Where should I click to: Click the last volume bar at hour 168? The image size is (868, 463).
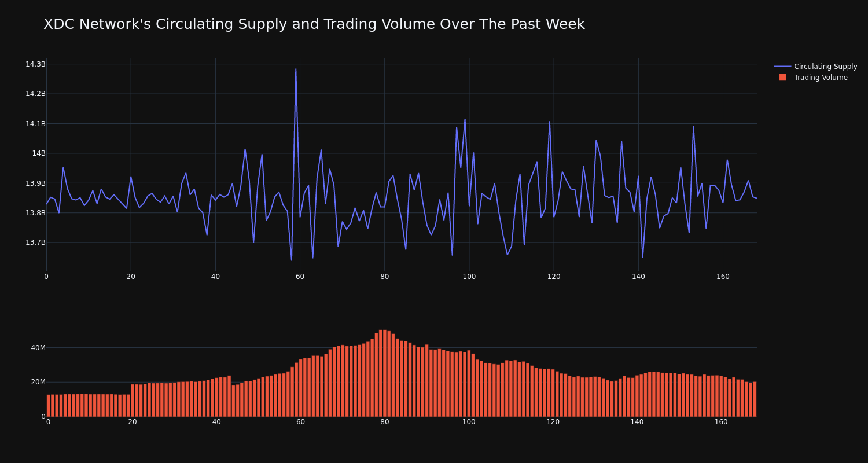click(x=755, y=399)
